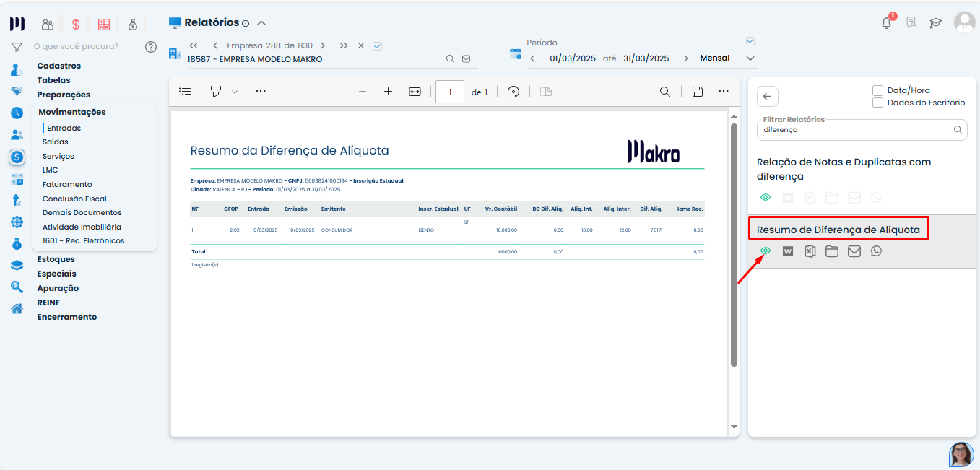Enable the Data/Hora checkbox
This screenshot has height=470, width=980.
[878, 90]
